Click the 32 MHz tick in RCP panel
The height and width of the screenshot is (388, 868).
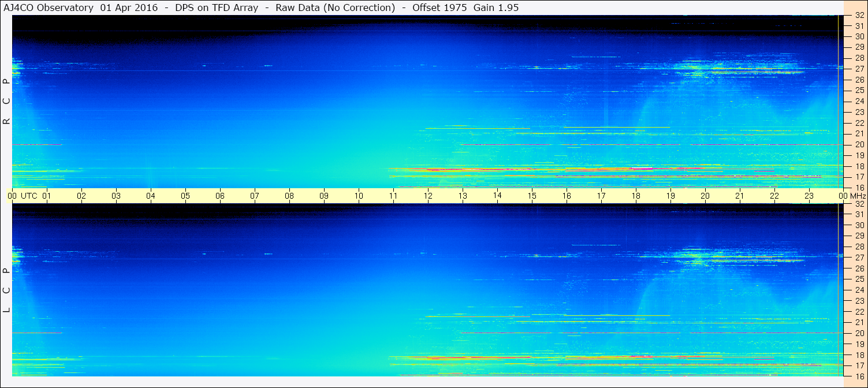click(x=859, y=16)
